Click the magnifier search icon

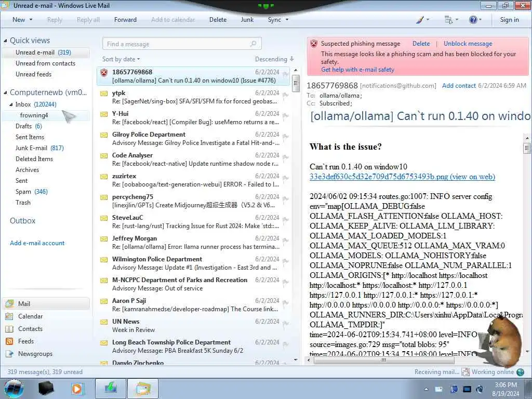(x=253, y=44)
